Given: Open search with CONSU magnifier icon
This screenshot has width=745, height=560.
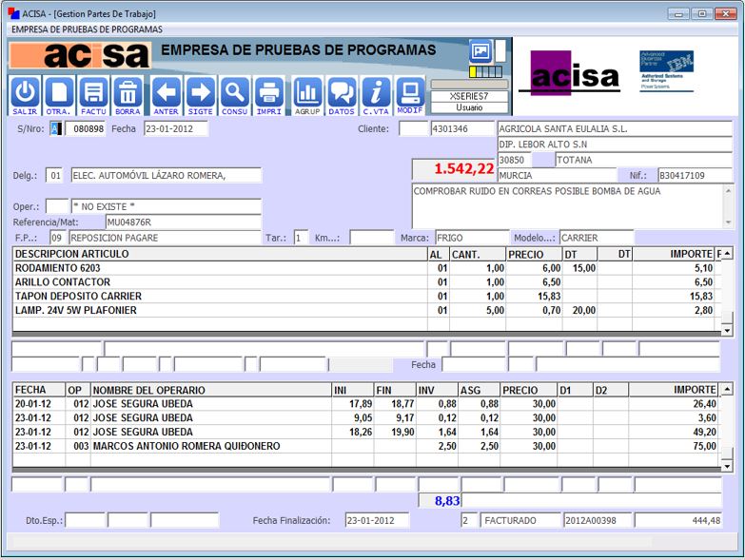Looking at the screenshot, I should click(x=234, y=95).
